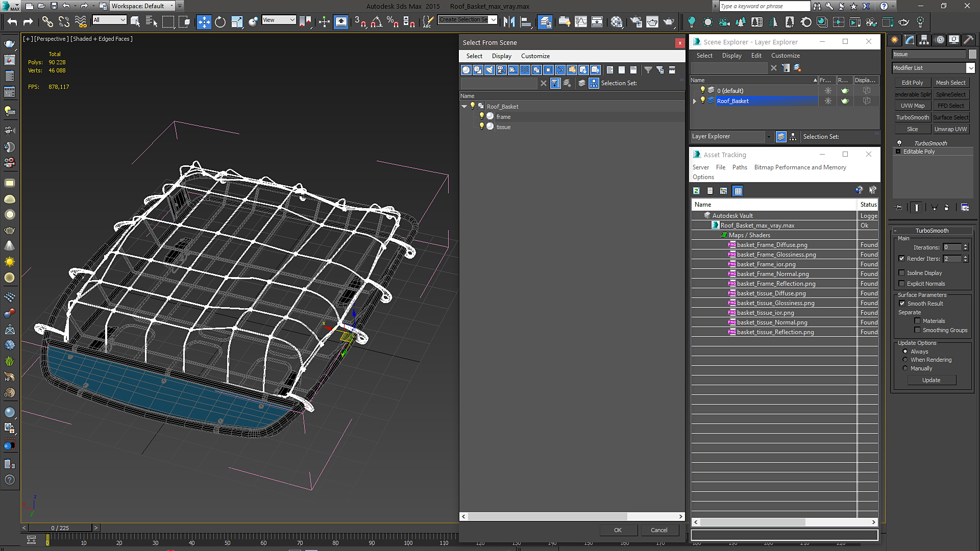Uncheck the Smooth Result checkbox
The height and width of the screenshot is (551, 980).
point(901,304)
